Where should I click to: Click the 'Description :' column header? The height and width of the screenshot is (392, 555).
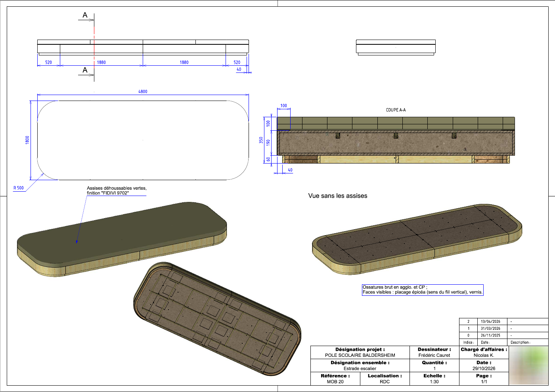(x=520, y=343)
